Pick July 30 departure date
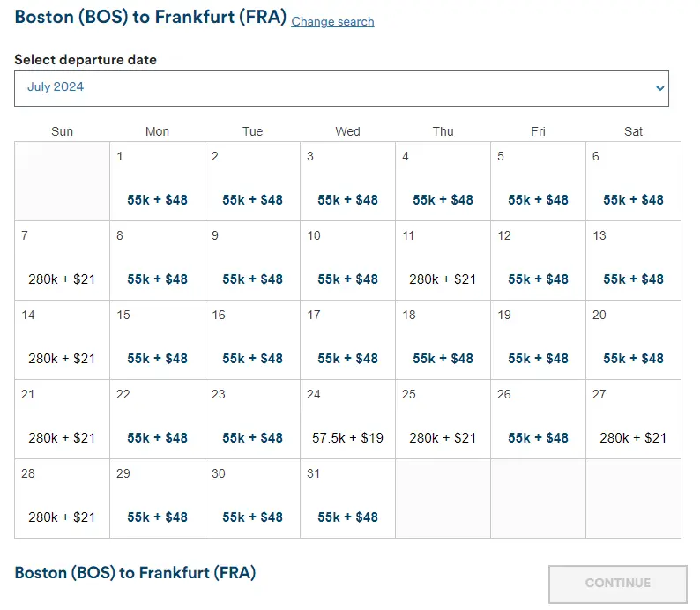 pos(252,499)
